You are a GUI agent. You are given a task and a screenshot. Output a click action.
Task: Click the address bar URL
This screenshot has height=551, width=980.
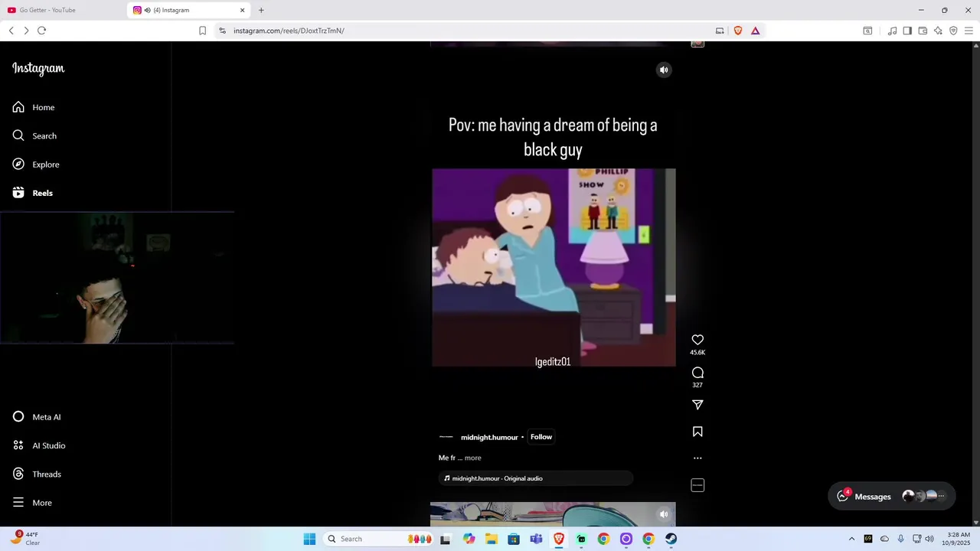[289, 31]
